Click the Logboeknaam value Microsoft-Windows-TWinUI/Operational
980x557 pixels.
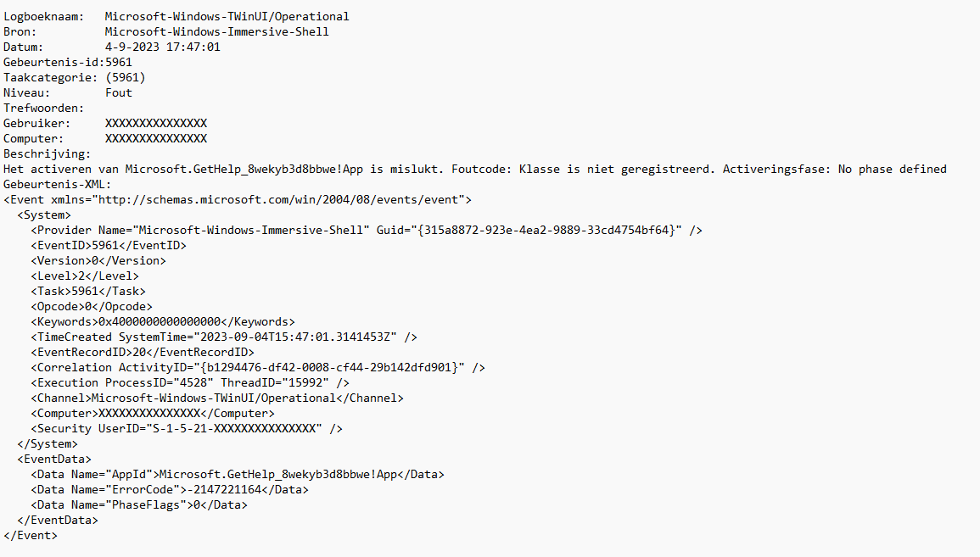227,17
